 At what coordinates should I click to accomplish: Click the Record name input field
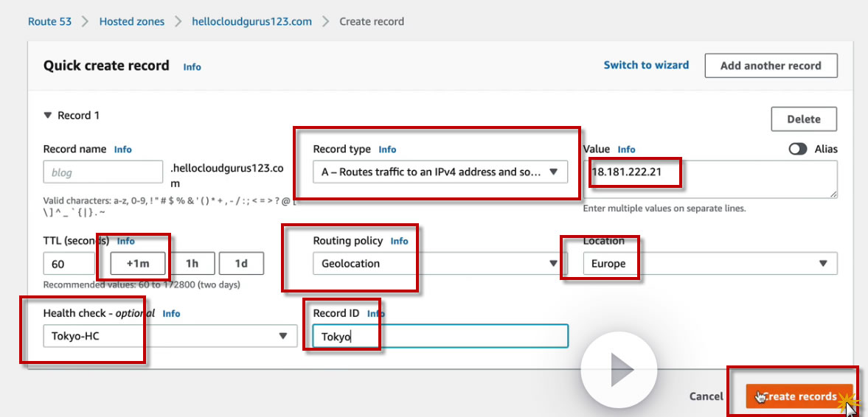[x=103, y=172]
